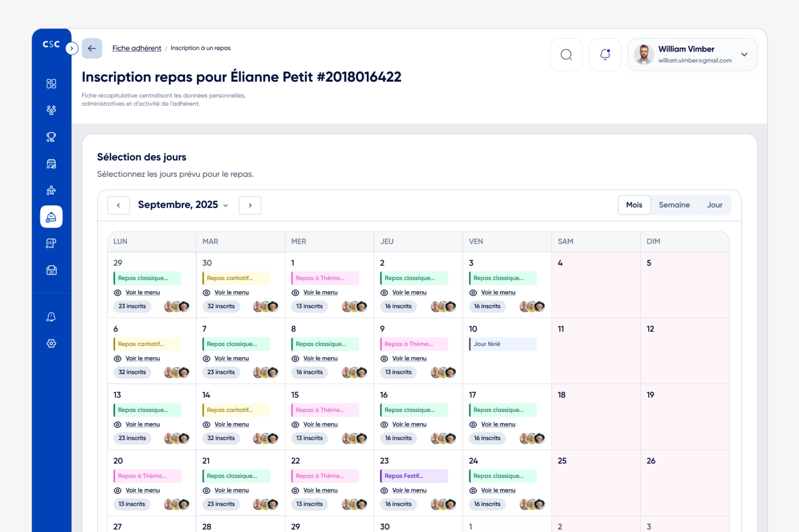This screenshot has height=532, width=799.
Task: Select Saturday day 18 in the calendar
Action: [x=596, y=417]
